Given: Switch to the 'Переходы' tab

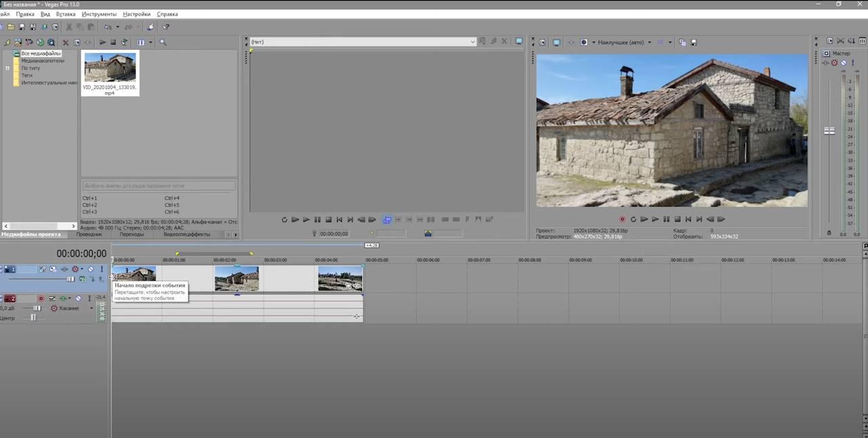Looking at the screenshot, I should click(132, 235).
